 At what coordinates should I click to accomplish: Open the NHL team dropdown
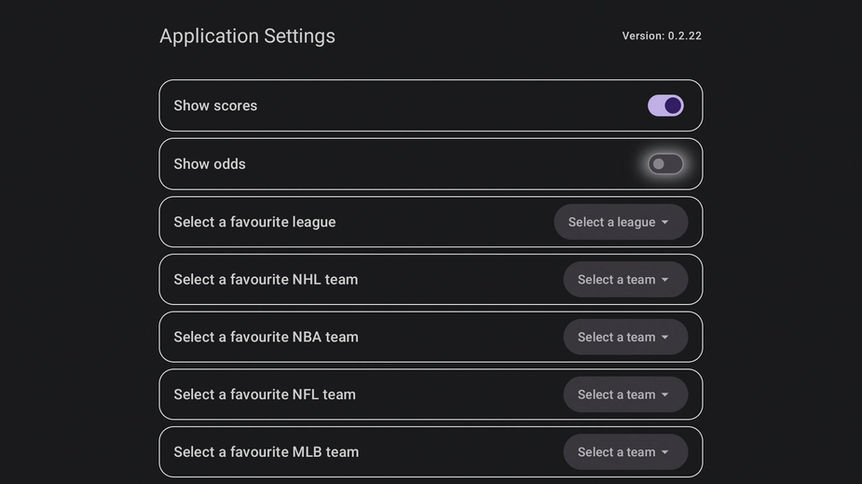coord(625,280)
